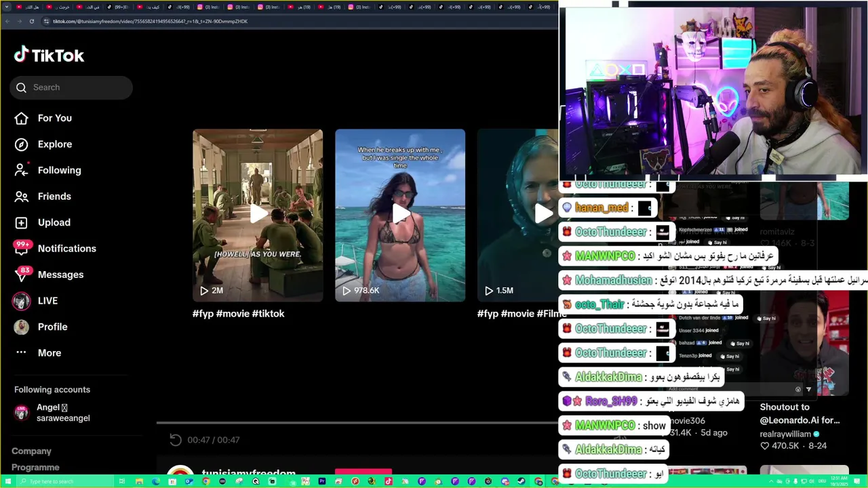Go to the Following feed
The height and width of the screenshot is (488, 868).
59,170
